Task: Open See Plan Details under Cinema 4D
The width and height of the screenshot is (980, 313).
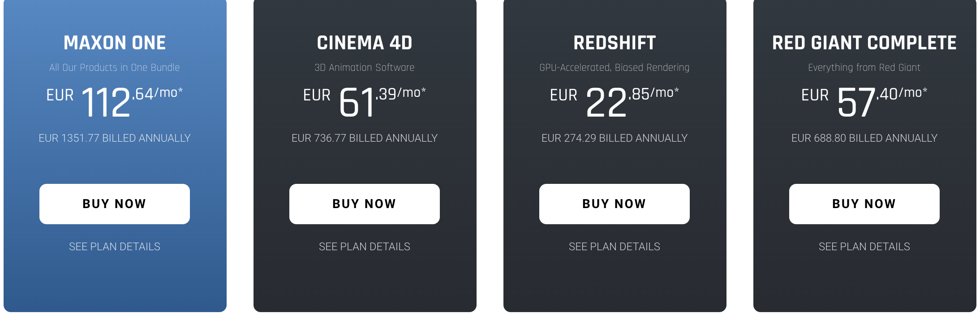Action: coord(365,247)
